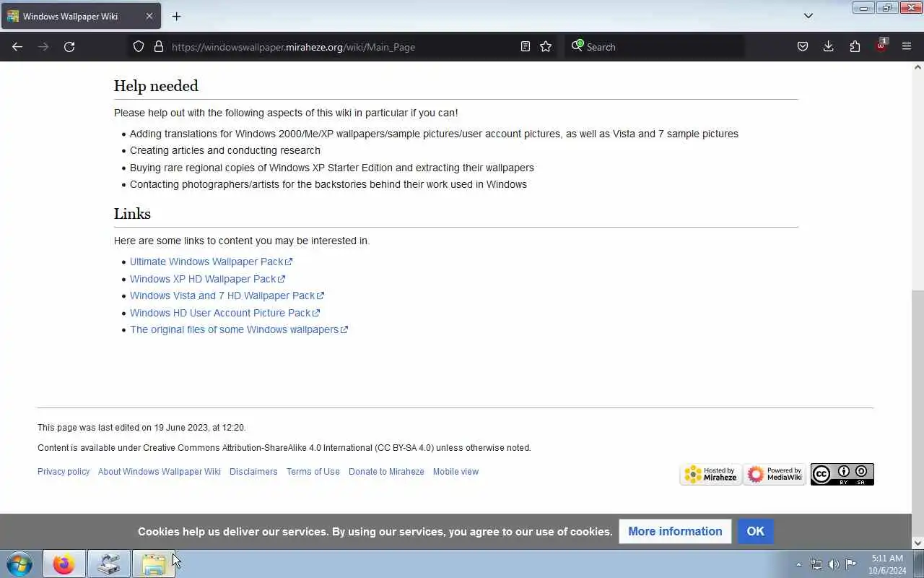Open the Privacy policy link
The width and height of the screenshot is (924, 578).
[64, 472]
